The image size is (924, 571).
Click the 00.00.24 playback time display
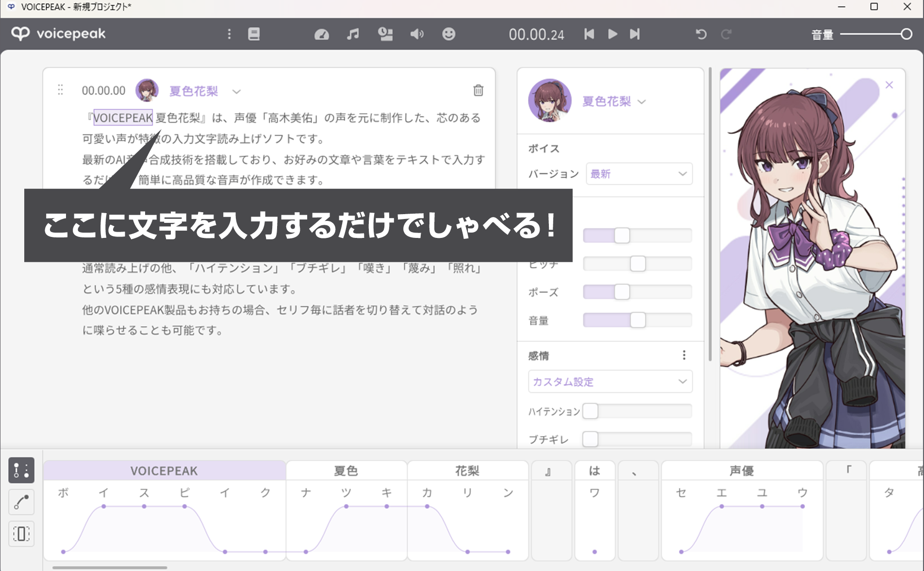[x=536, y=34]
